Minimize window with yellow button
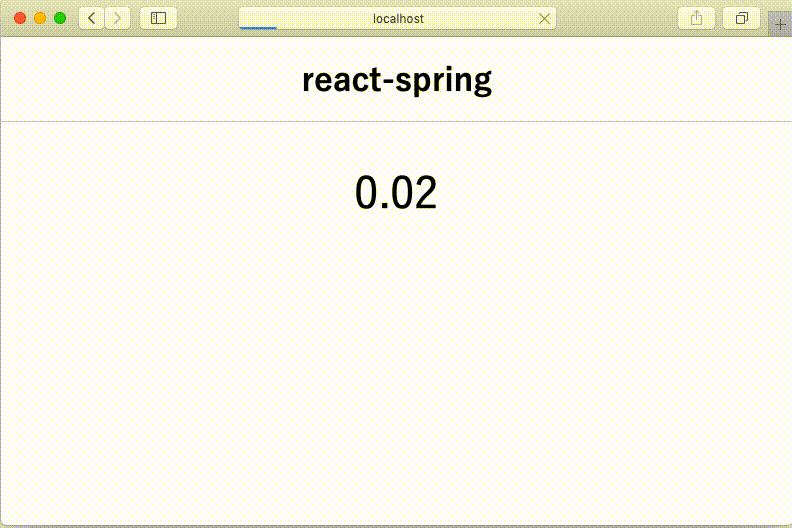792x528 pixels. click(40, 18)
